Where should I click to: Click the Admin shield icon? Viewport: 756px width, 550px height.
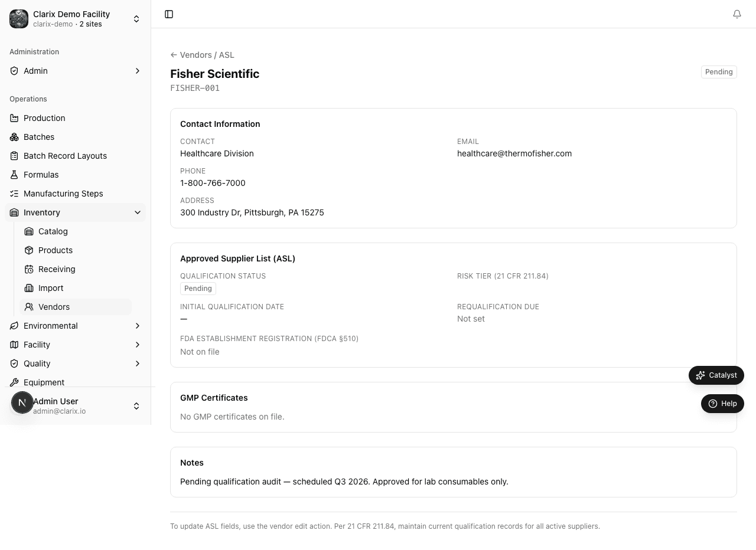(x=14, y=71)
